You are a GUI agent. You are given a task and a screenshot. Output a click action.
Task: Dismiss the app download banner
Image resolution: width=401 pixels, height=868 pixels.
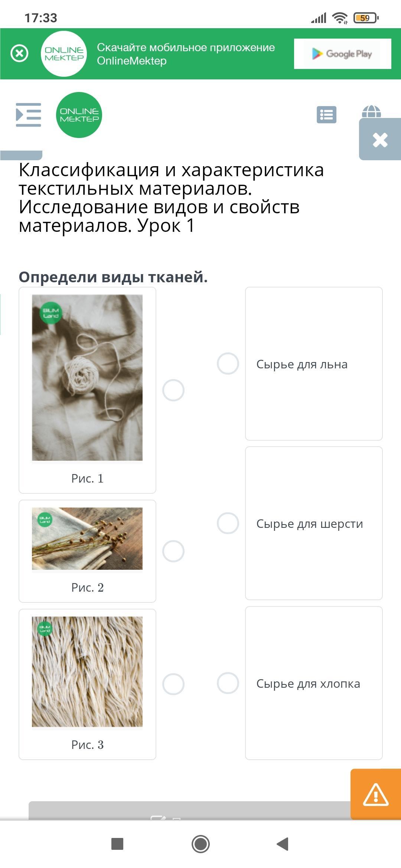pos(19,53)
